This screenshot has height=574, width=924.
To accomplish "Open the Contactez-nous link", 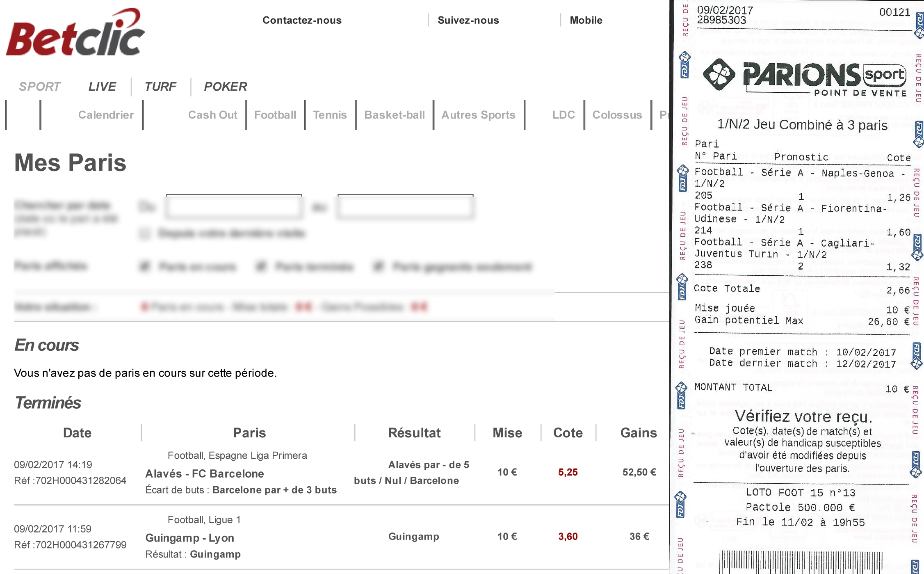I will pos(302,20).
